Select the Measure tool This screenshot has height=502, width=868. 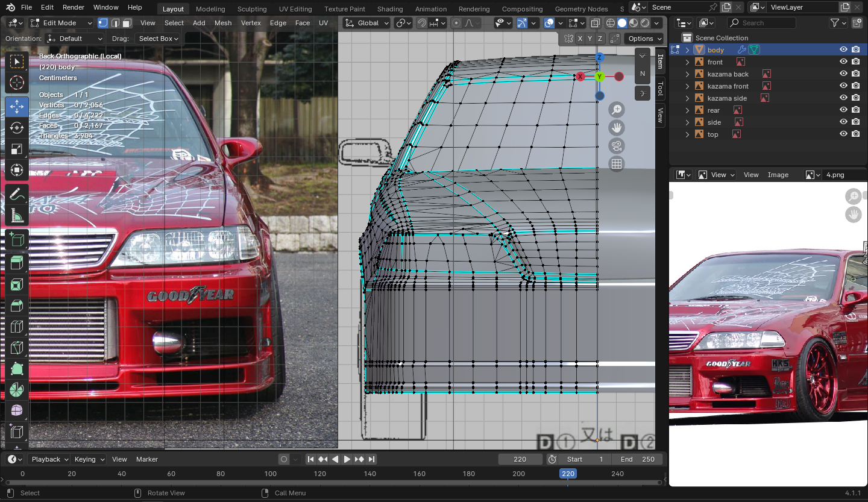click(x=17, y=215)
